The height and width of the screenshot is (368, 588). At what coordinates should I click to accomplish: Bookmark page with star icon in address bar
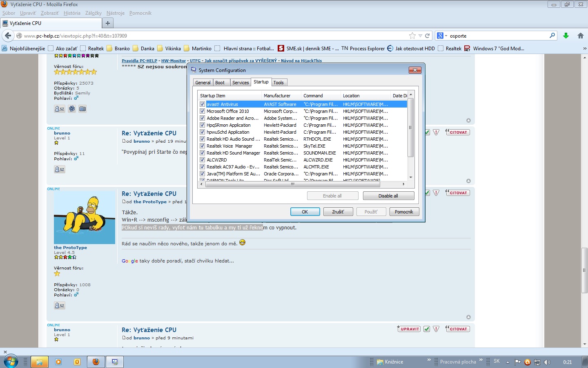point(412,36)
